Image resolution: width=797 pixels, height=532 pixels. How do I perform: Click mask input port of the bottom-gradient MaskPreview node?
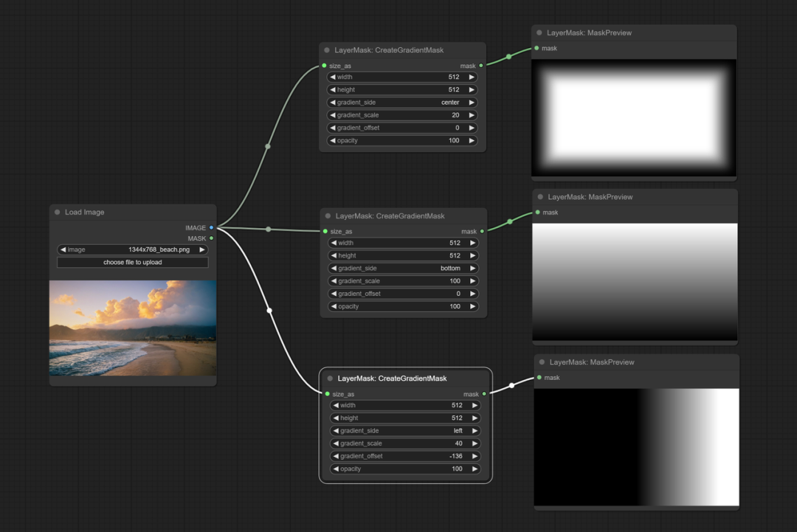click(x=538, y=213)
